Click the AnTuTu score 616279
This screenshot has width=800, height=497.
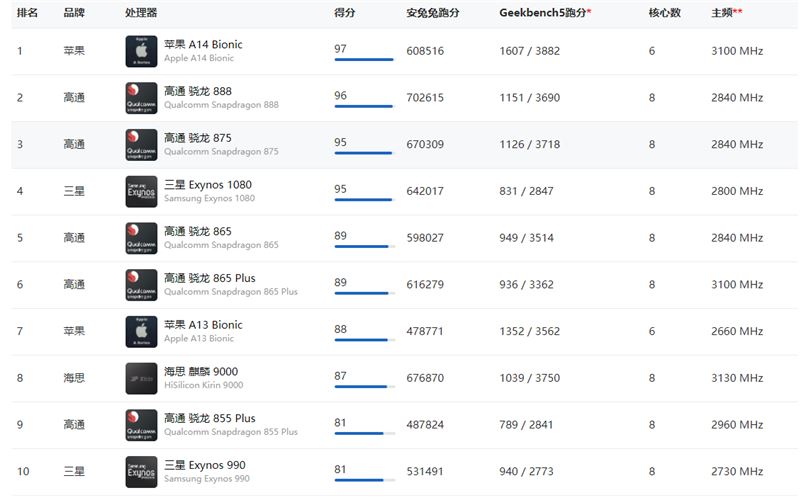point(425,285)
